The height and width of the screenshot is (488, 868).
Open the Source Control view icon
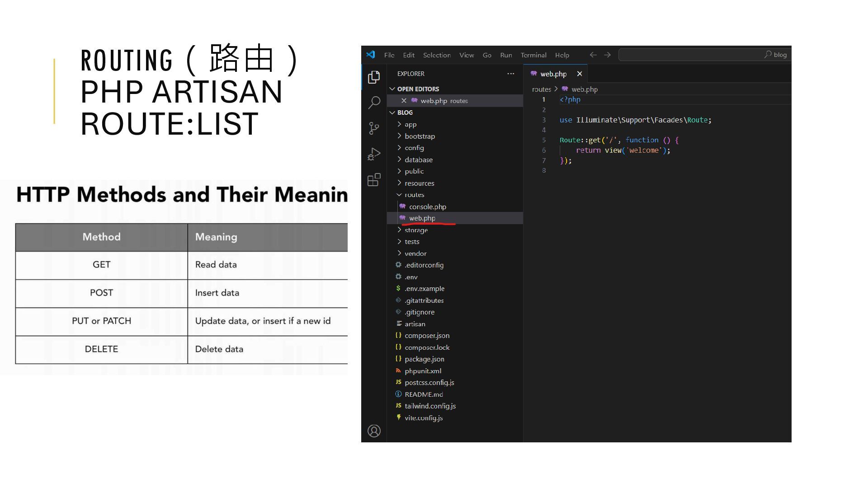click(x=374, y=128)
